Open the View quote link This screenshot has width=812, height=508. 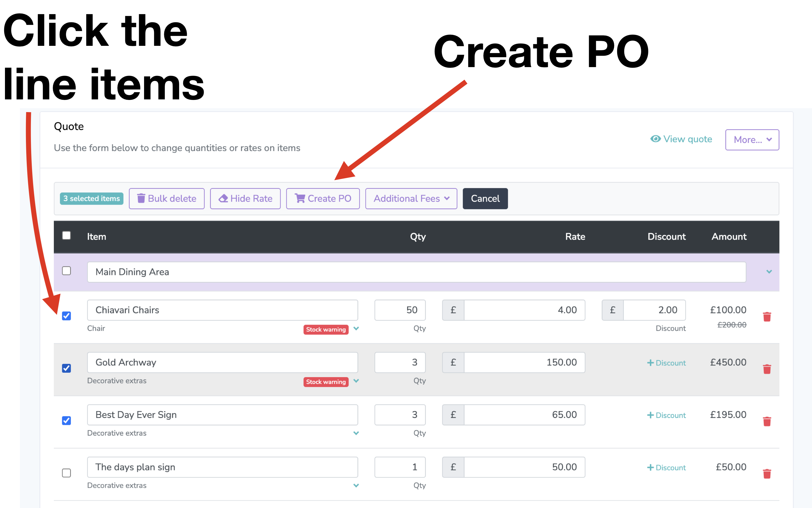(681, 139)
